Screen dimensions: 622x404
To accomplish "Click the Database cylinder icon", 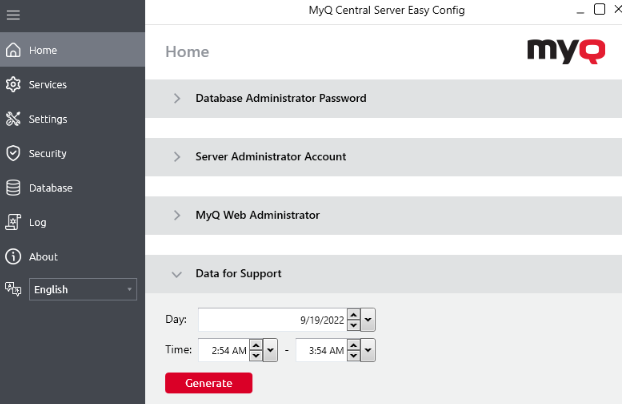I will click(x=14, y=188).
